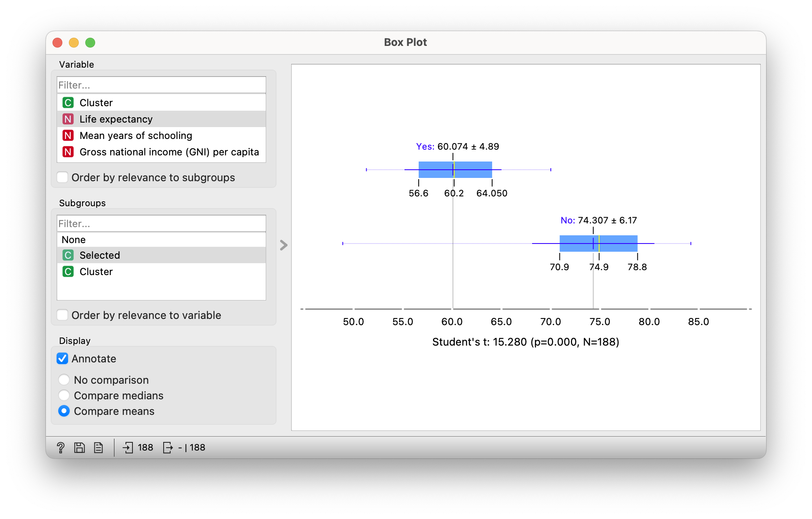Click the No group box in plot
The width and height of the screenshot is (812, 519).
click(x=598, y=243)
